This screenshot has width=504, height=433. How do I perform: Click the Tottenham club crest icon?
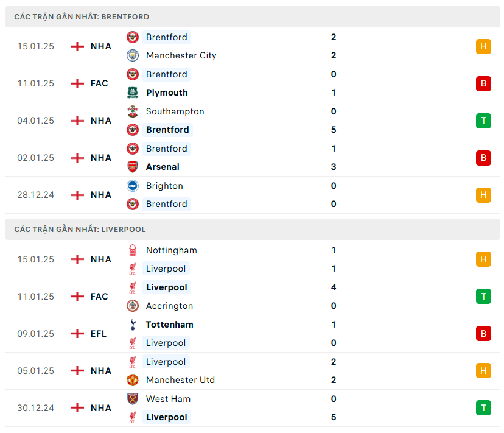tap(133, 325)
